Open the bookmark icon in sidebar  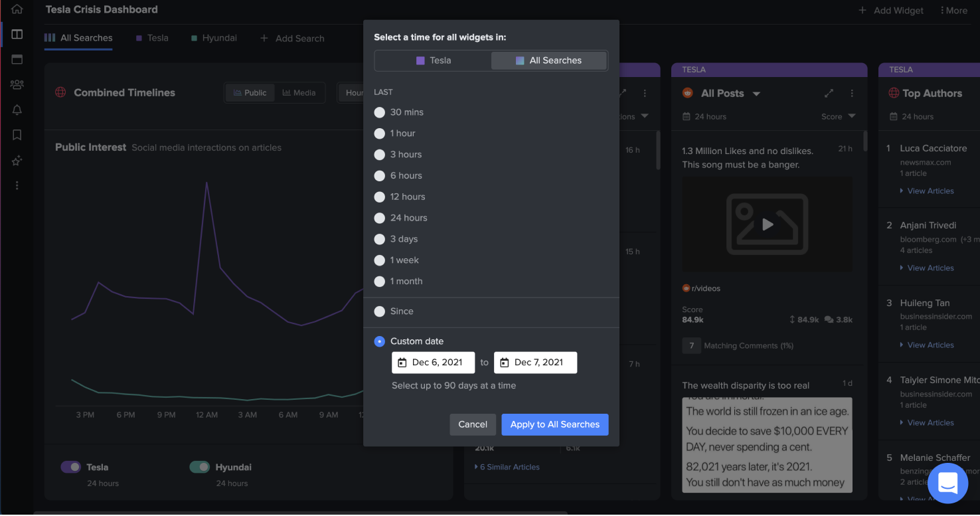17,135
